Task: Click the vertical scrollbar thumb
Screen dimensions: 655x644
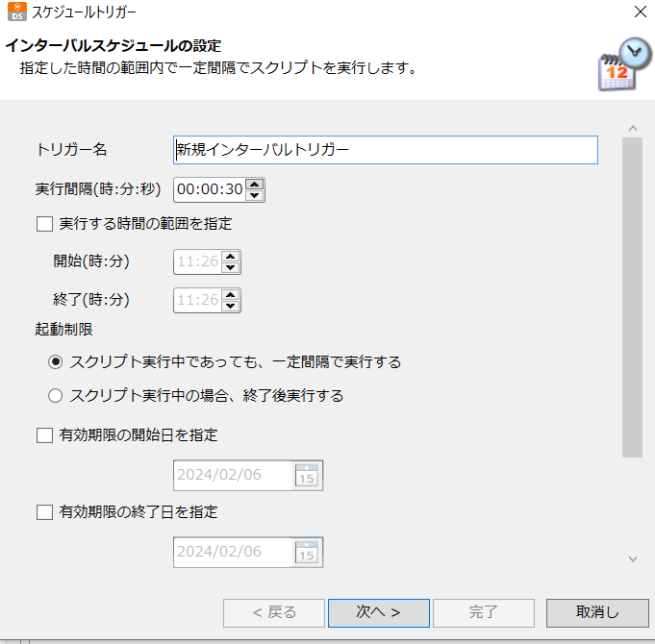Action: click(x=633, y=297)
